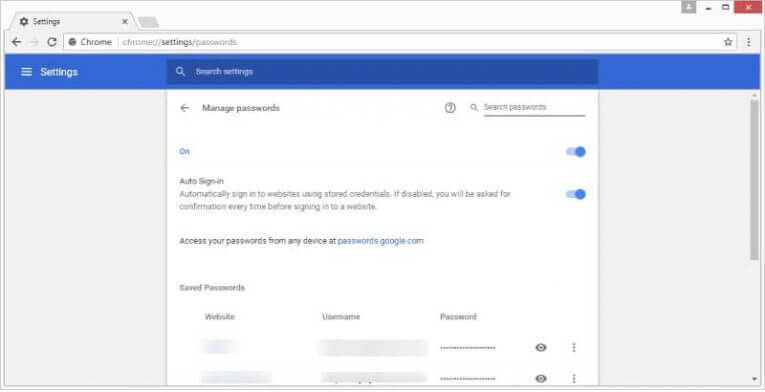Bookmark this page with the star icon
Image resolution: width=765 pixels, height=392 pixels.
[728, 42]
